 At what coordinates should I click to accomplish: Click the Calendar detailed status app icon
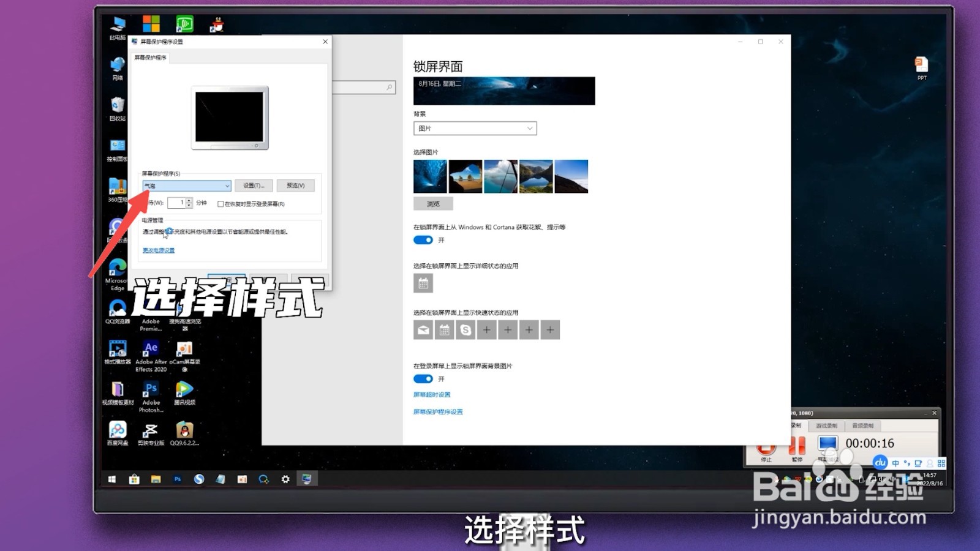coord(423,283)
